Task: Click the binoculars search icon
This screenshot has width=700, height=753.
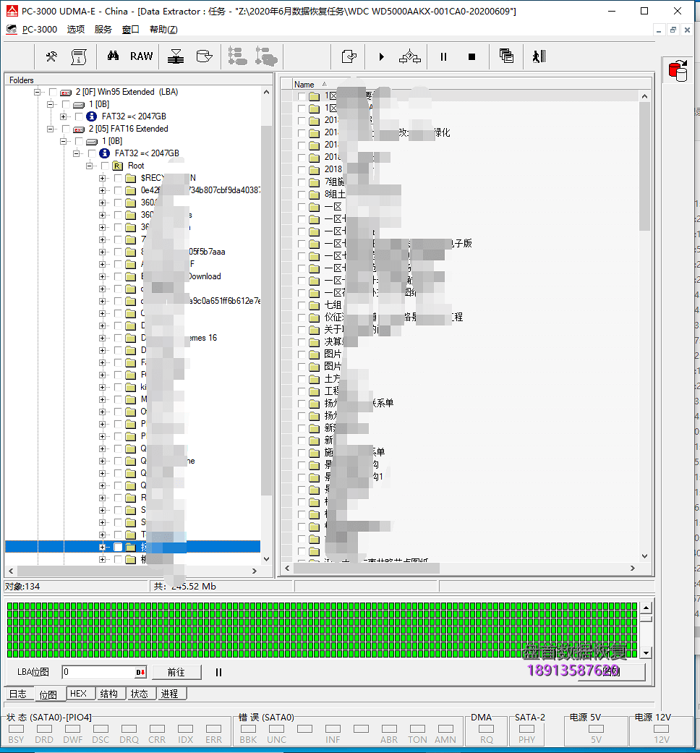Action: coord(113,56)
